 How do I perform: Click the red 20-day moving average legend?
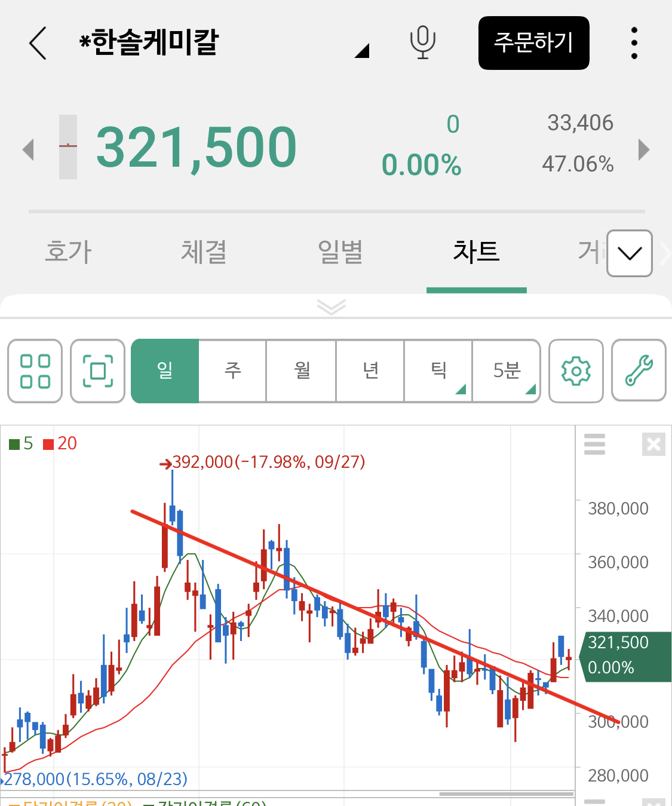point(60,443)
